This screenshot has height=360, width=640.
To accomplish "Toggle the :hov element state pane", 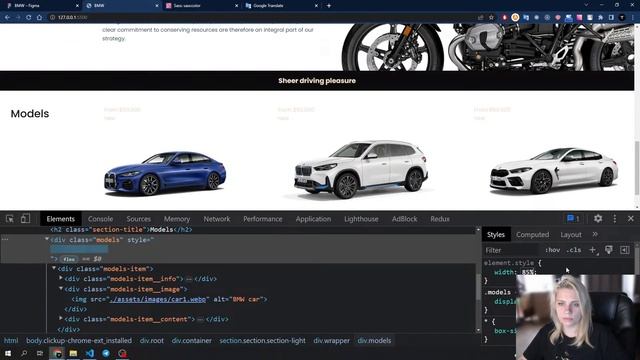I will coord(552,250).
